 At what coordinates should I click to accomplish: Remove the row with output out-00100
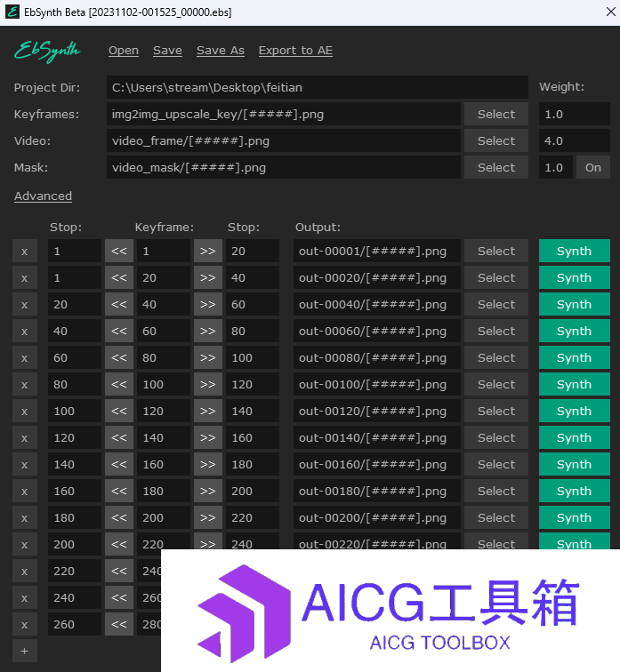click(24, 384)
